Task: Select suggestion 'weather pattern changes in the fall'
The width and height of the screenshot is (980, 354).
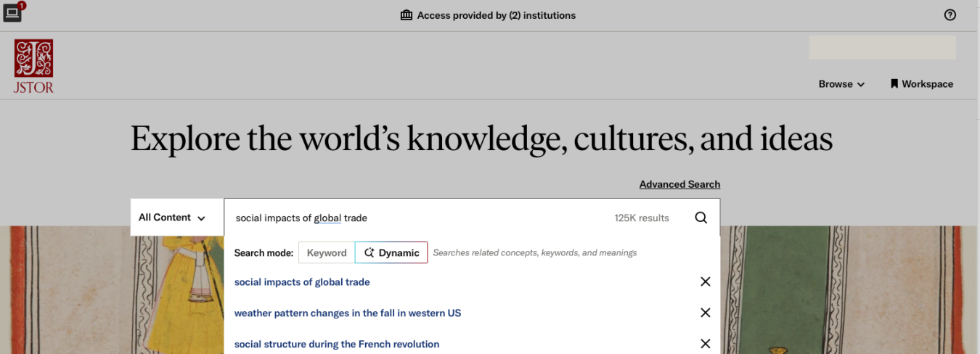Action: pos(348,313)
